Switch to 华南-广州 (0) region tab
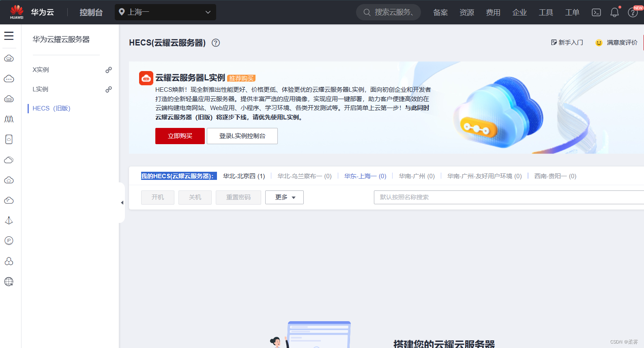This screenshot has height=348, width=644. (x=417, y=176)
